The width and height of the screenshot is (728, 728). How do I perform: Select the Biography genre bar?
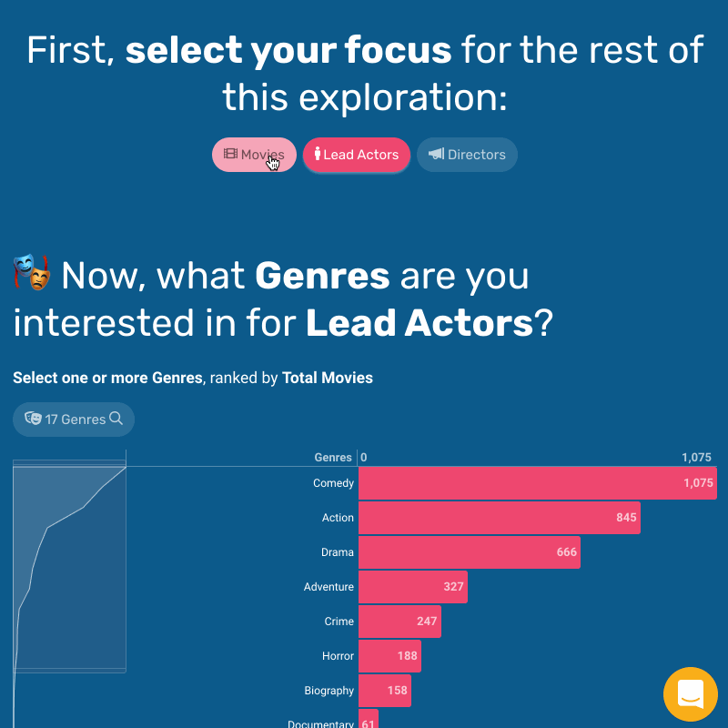385,691
